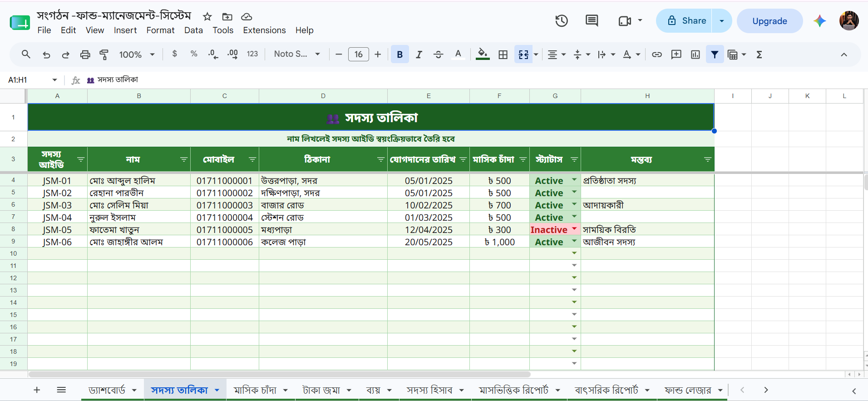Viewport: 868px width, 401px height.
Task: Click the Share button
Action: point(684,21)
